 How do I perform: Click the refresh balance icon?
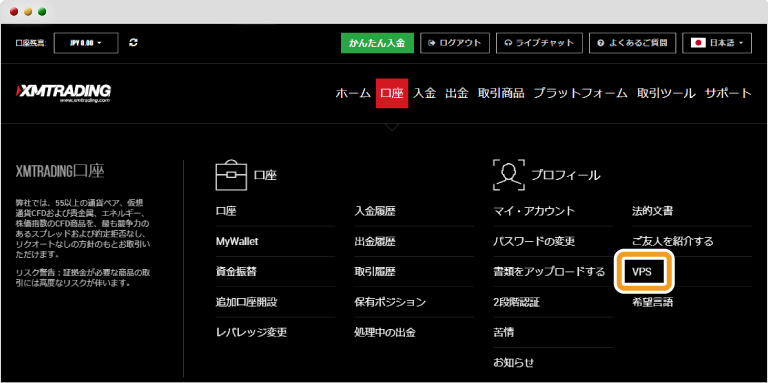pos(134,43)
